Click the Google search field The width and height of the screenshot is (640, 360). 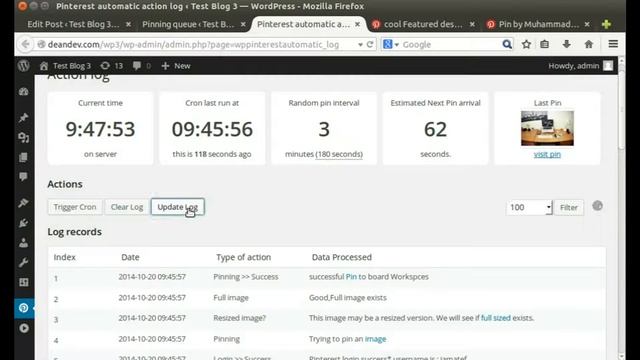tap(451, 44)
